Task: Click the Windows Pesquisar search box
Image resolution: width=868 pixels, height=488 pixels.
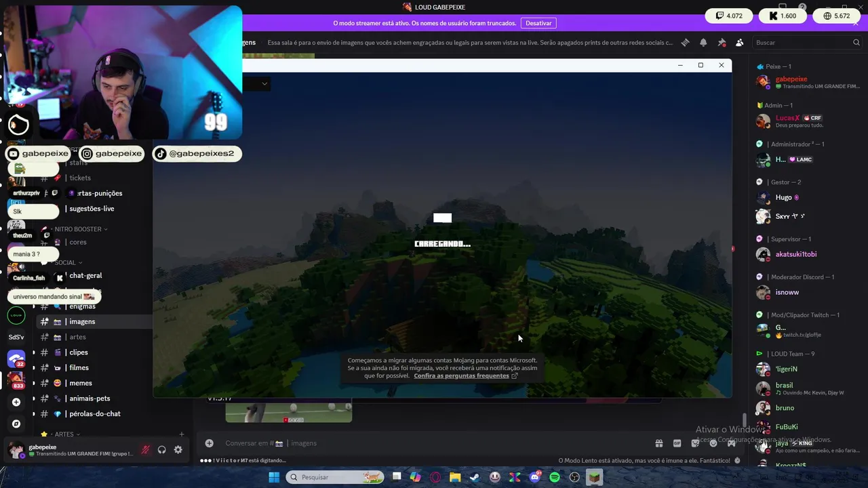Action: (334, 477)
